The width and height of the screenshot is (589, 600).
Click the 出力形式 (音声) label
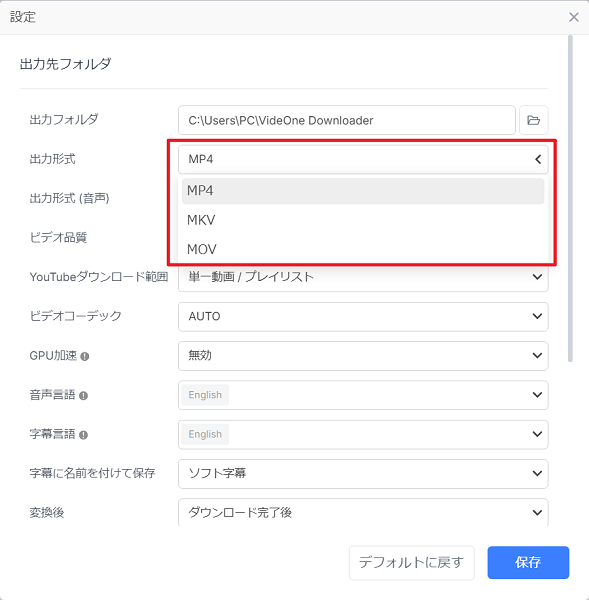[x=69, y=198]
